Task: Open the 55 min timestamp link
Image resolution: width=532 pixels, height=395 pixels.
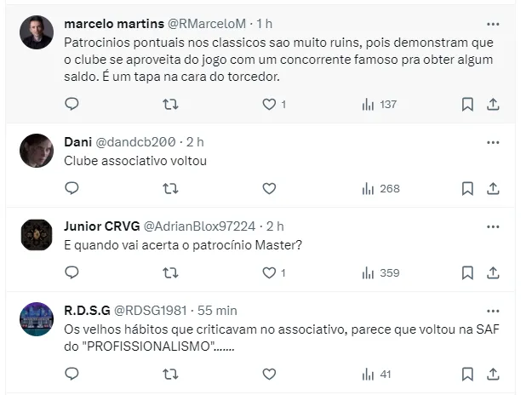Action: click(x=217, y=311)
